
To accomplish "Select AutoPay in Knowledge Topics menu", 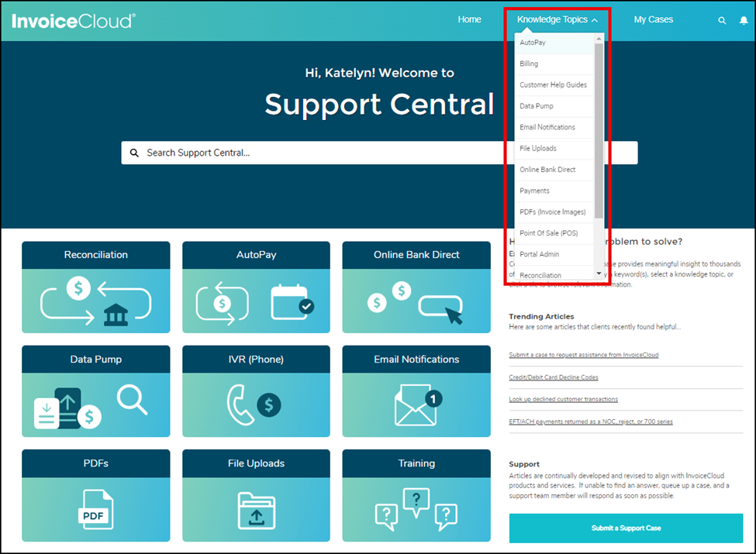I will 554,43.
